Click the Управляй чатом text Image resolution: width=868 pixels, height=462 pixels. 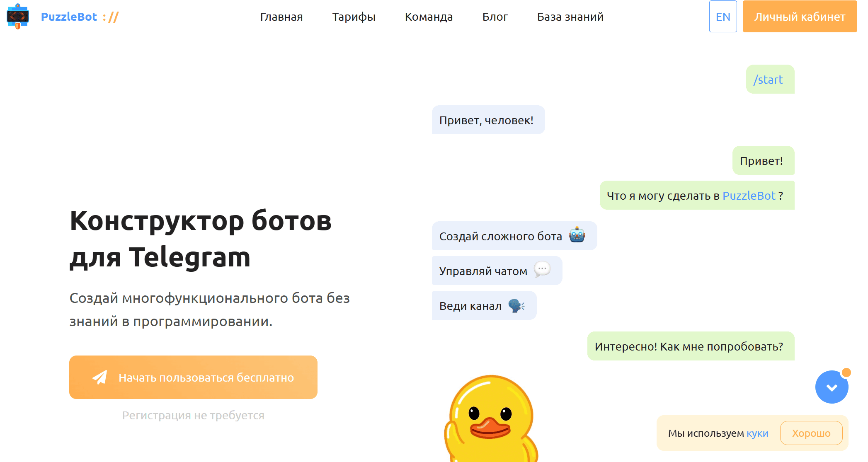tap(483, 271)
